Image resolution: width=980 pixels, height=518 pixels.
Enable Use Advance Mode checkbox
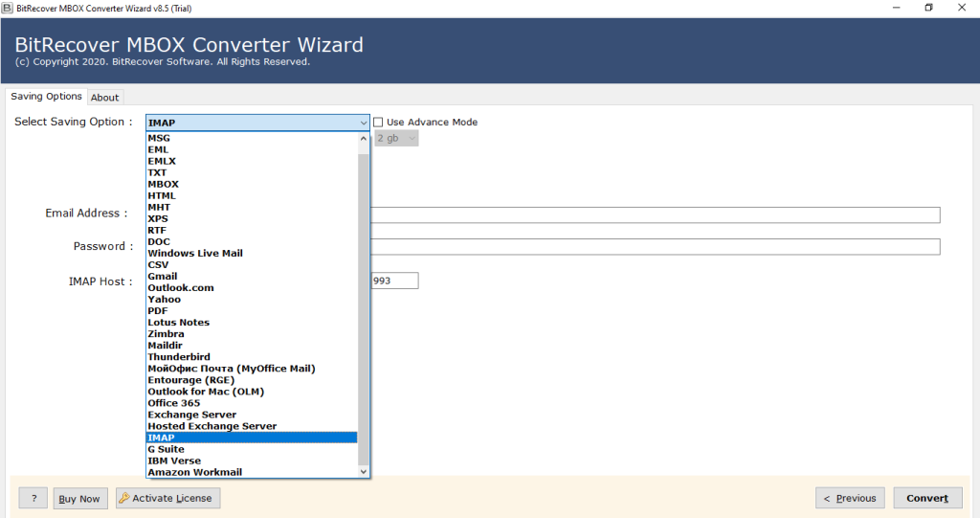coord(378,122)
